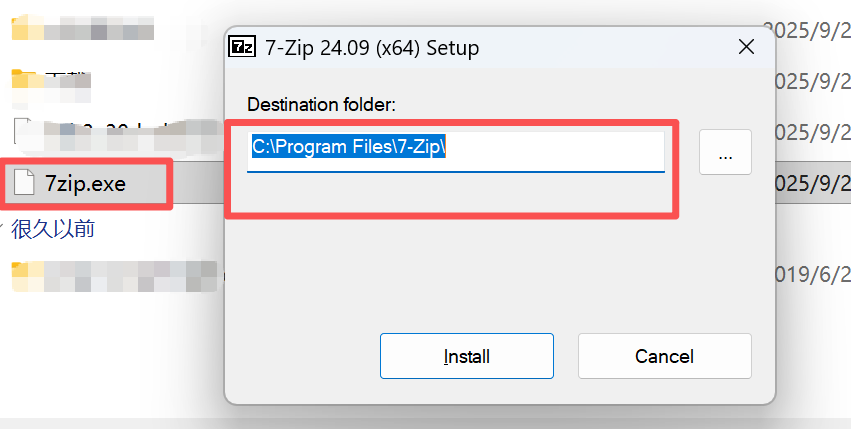Select the 7zip.exe file icon

click(x=24, y=183)
